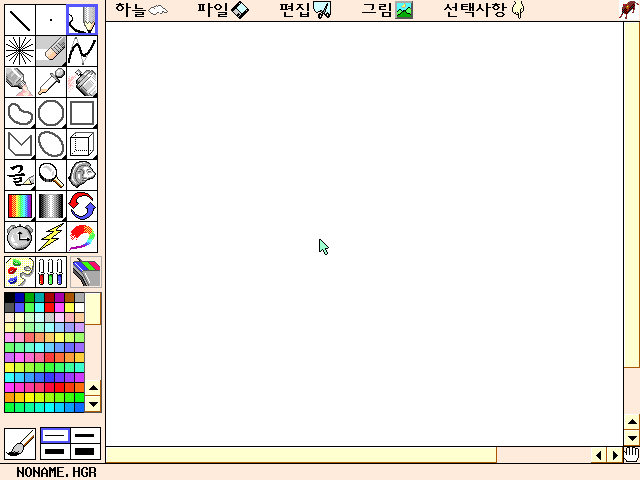Viewport: 640px width, 480px height.
Task: Select the red-blue rotate arrows tool
Action: pos(82,206)
